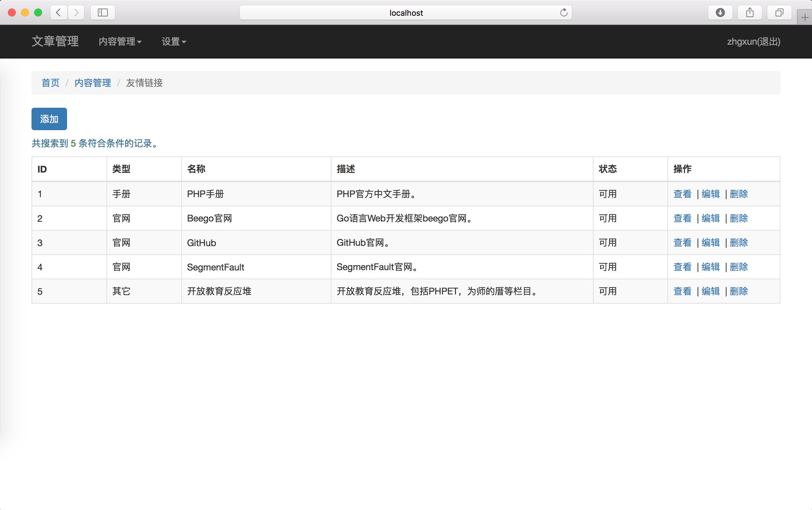
Task: Edit the Beego官网 row via 编辑
Action: click(710, 218)
